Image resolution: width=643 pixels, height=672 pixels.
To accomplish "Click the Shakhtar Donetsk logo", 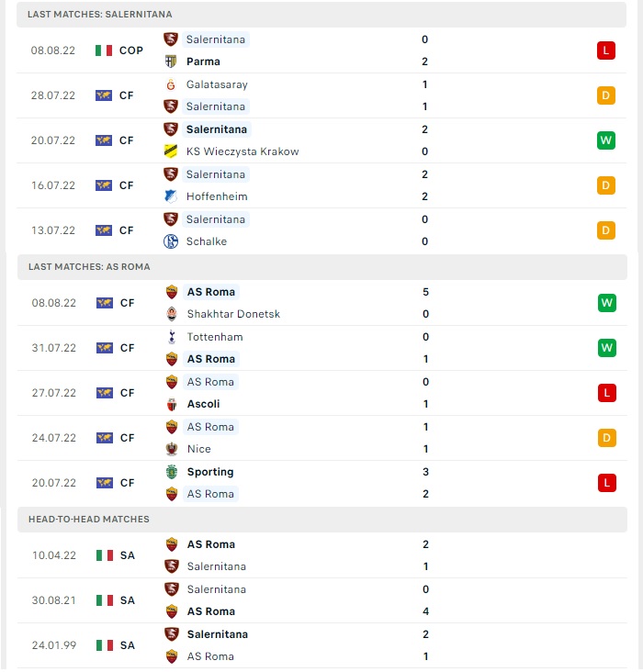I will pyautogui.click(x=172, y=314).
